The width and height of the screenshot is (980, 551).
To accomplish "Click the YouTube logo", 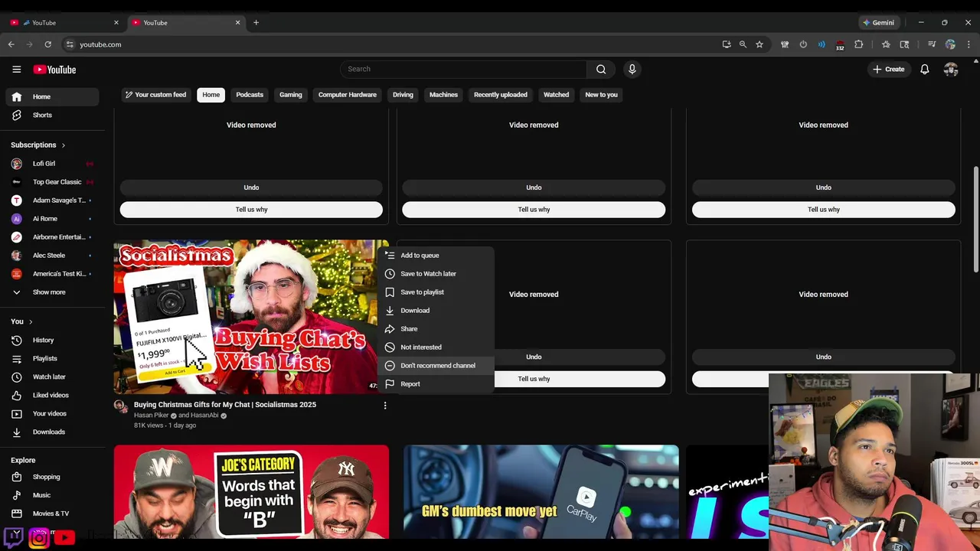I will click(54, 70).
